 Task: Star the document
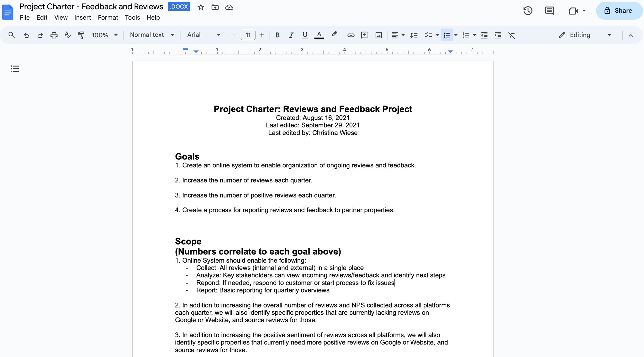pos(201,7)
